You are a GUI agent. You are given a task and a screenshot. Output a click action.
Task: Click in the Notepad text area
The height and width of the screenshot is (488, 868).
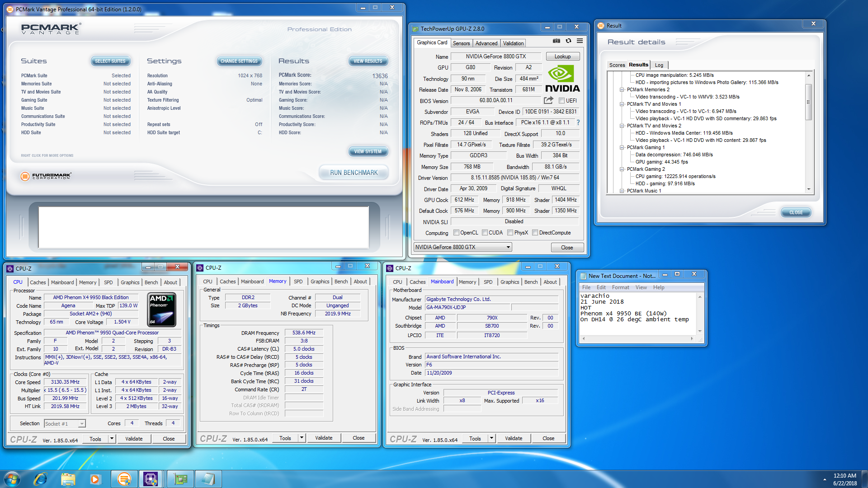pyautogui.click(x=638, y=314)
